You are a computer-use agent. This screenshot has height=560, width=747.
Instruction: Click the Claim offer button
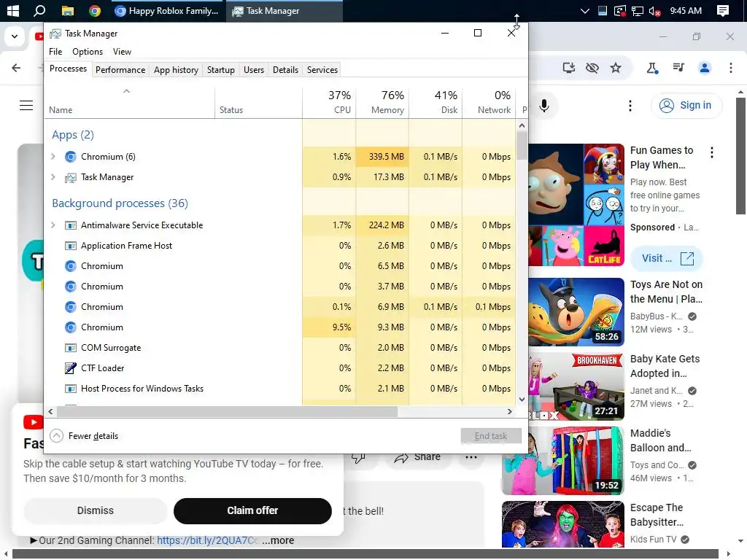point(252,510)
